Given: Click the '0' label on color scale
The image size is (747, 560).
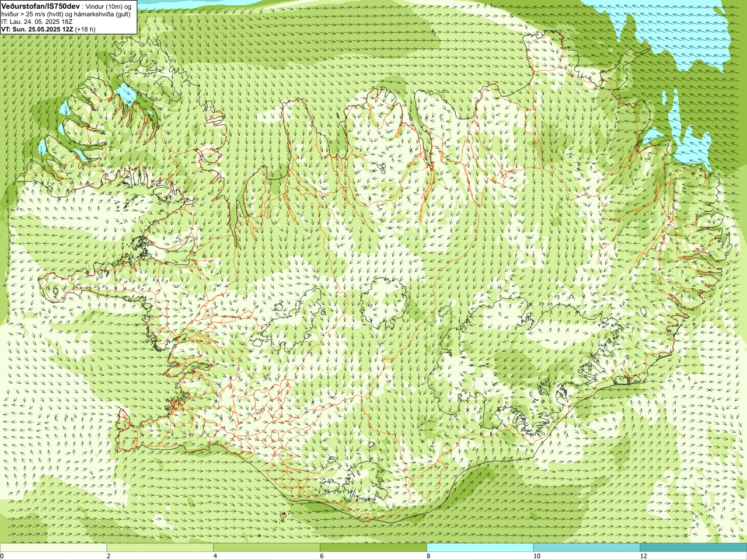Looking at the screenshot, I should pos(2,556).
